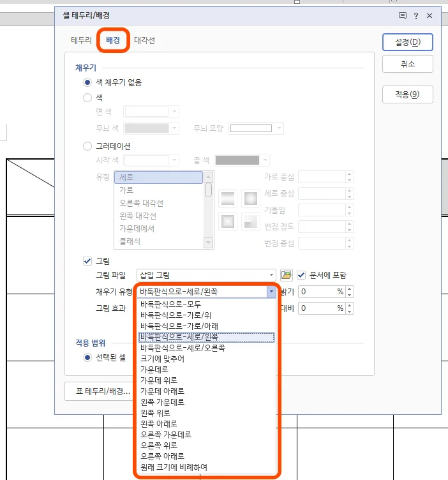This screenshot has width=448, height=480.
Task: Click gradient type list scroll up arrow
Action: (x=209, y=177)
